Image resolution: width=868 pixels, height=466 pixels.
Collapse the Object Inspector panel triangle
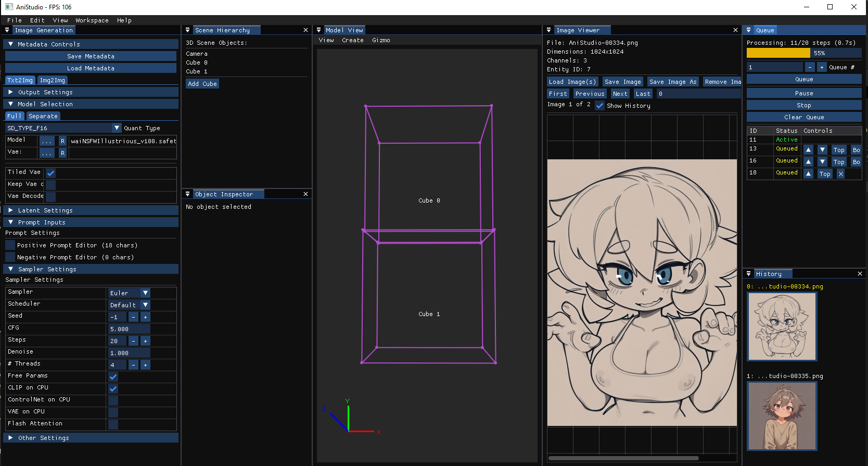188,194
